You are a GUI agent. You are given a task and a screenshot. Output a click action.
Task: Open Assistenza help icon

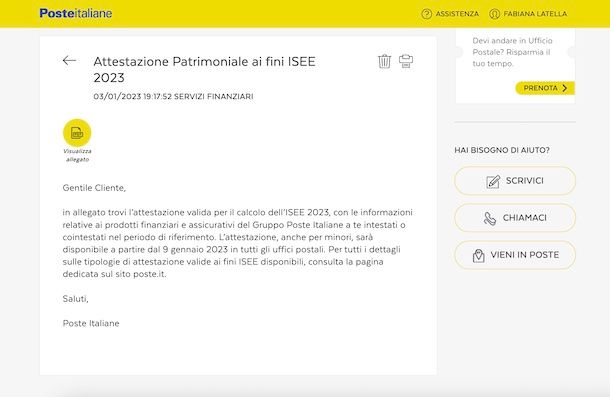tap(426, 14)
